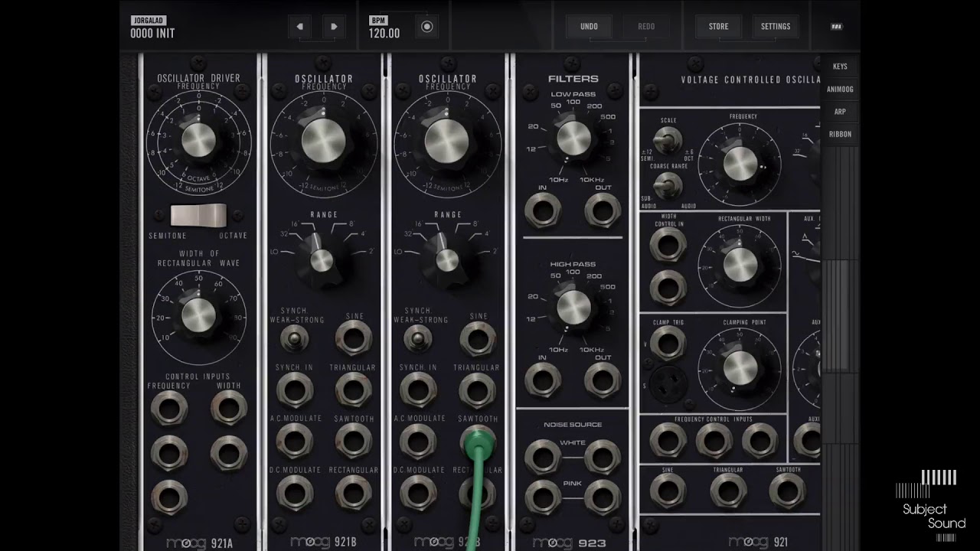This screenshot has width=980, height=551.
Task: Adjust Frequency knob on the green-cabled 921B oscillator
Action: (446, 140)
